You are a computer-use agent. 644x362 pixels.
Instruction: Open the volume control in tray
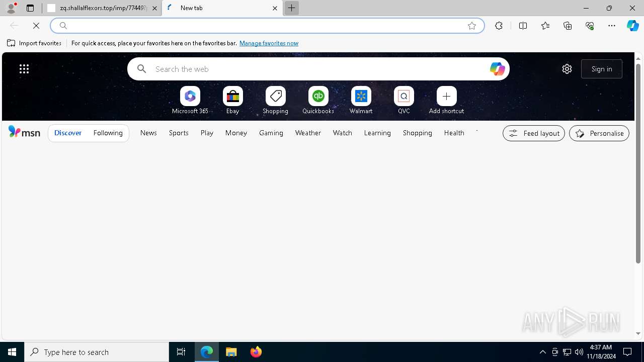coord(579,352)
